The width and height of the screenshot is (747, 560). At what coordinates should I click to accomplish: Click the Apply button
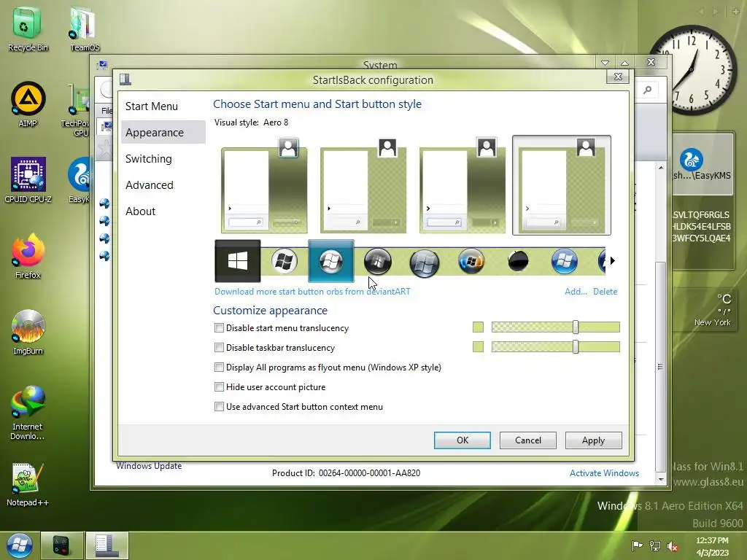point(593,440)
